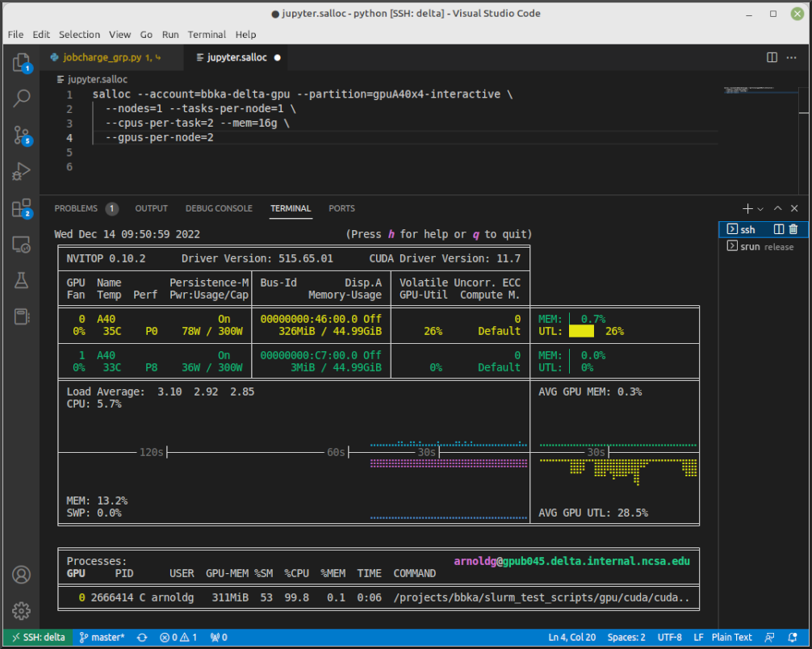Open Source Control view with 5 changes

(21, 135)
